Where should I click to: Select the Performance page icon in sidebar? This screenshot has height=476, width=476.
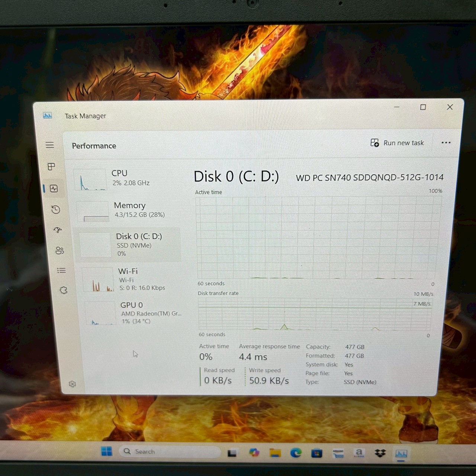(54, 189)
